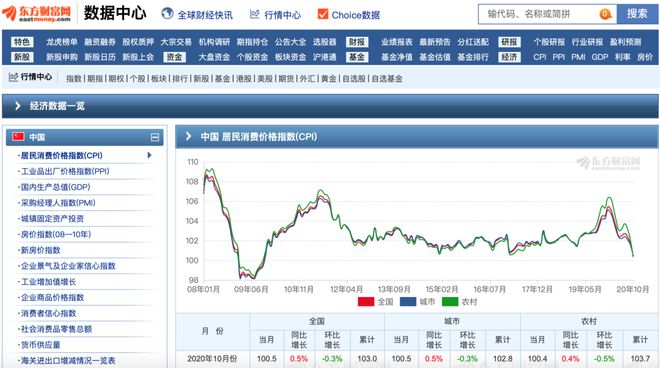Open 股权质押 link

point(138,42)
